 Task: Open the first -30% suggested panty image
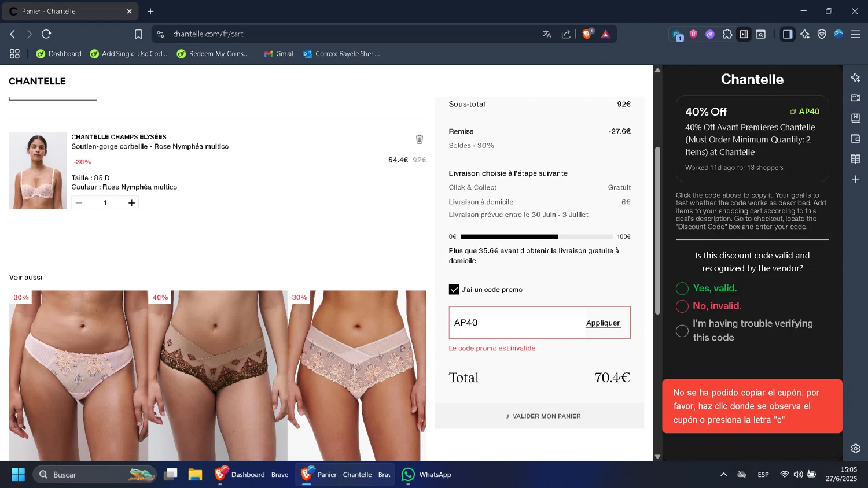[79, 375]
